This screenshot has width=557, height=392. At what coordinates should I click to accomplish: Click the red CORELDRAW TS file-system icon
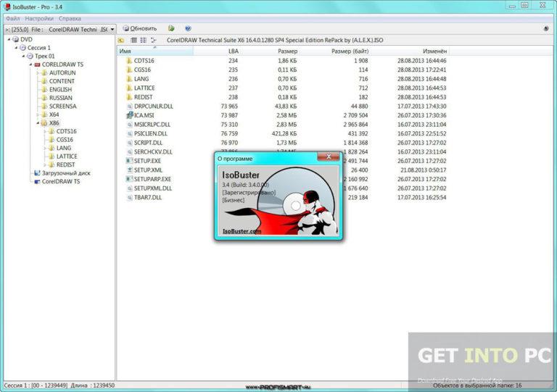[37, 64]
